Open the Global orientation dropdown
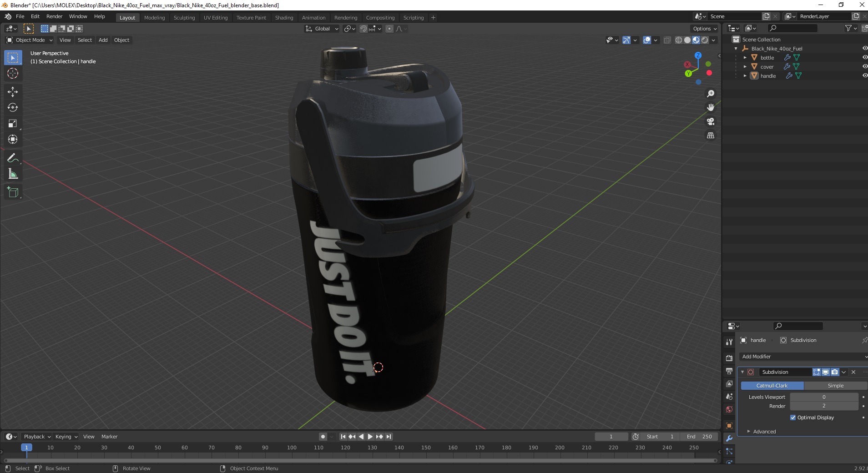 click(322, 29)
